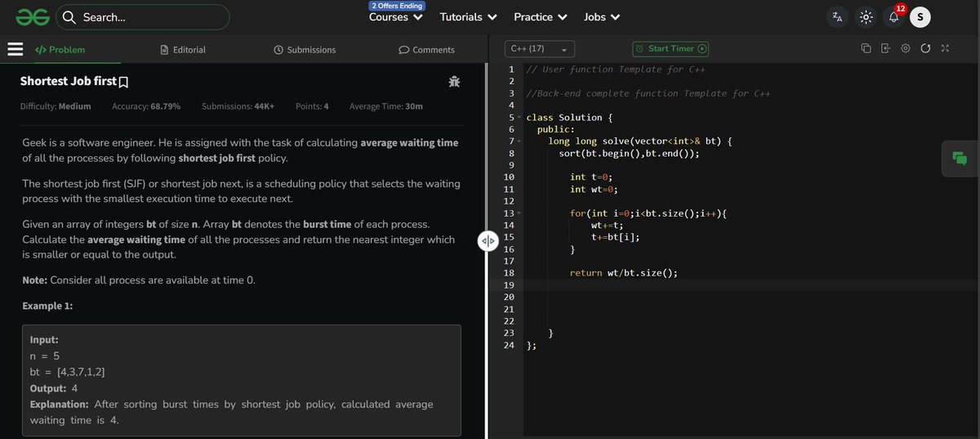980x439 pixels.
Task: Copy the editor code with copy icon
Action: coord(866,49)
